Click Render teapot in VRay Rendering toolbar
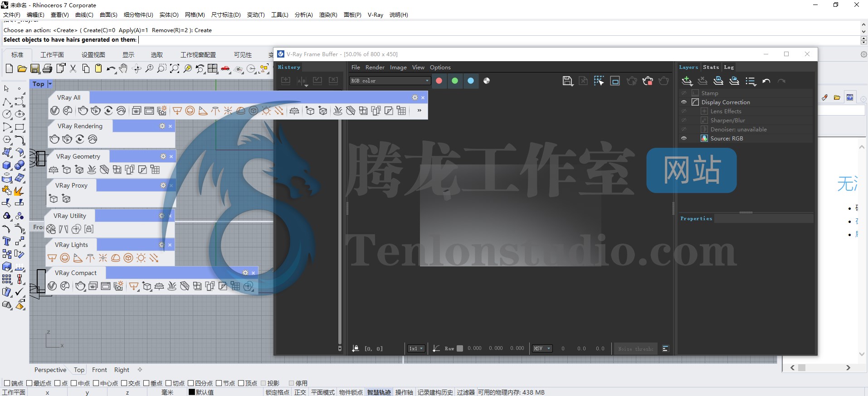This screenshot has width=868, height=396. point(54,139)
